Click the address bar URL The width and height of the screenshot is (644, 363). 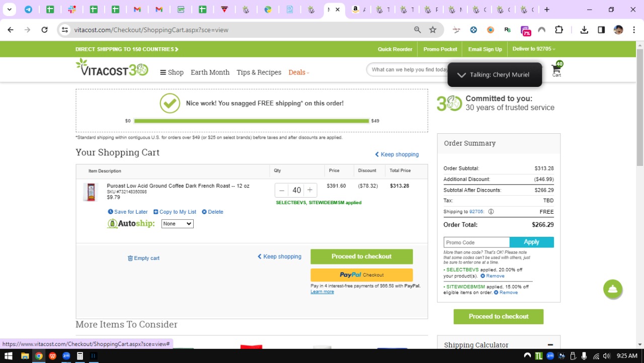coord(151,30)
